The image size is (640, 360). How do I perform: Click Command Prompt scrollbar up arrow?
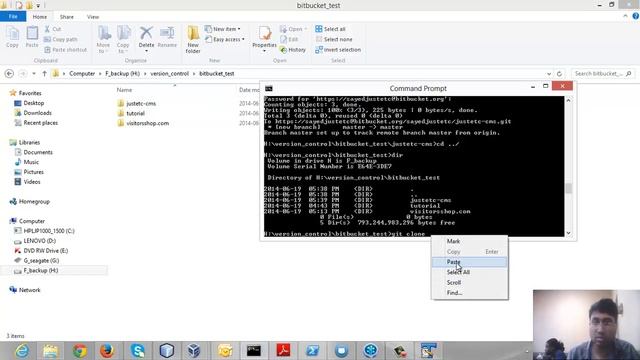tap(569, 100)
